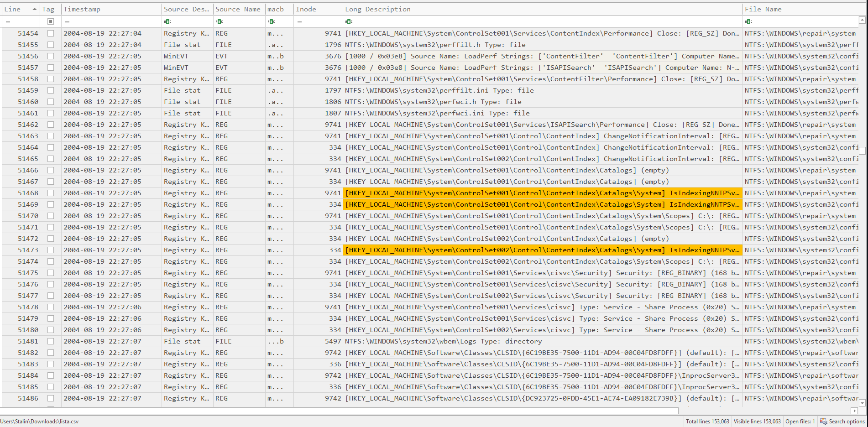This screenshot has width=868, height=427.
Task: Sort by the Line column header
Action: click(x=21, y=9)
